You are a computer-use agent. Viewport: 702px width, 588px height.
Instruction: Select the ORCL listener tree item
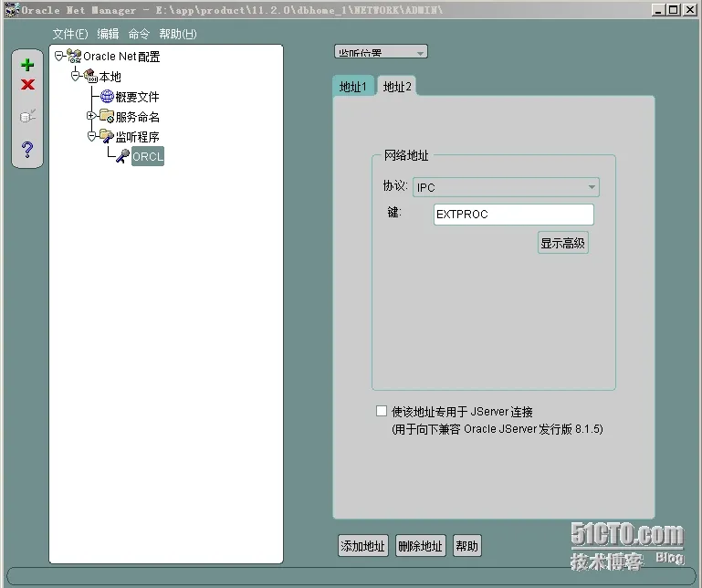[148, 156]
